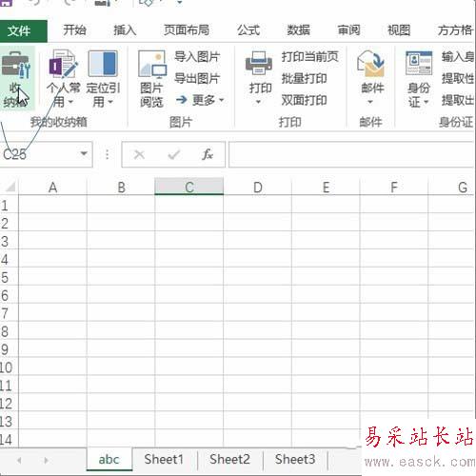Image resolution: width=476 pixels, height=476 pixels.
Task: Click 批量打印 button
Action: 304,79
